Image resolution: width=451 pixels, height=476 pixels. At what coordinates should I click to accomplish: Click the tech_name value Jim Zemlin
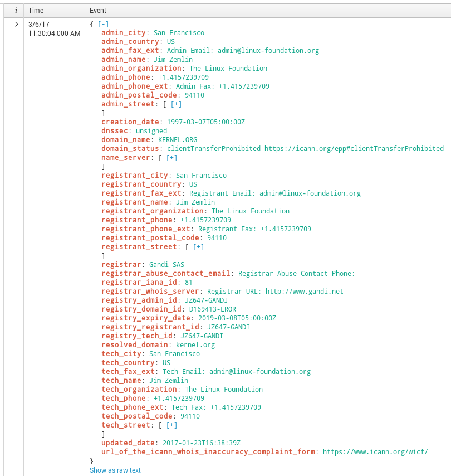(x=169, y=381)
